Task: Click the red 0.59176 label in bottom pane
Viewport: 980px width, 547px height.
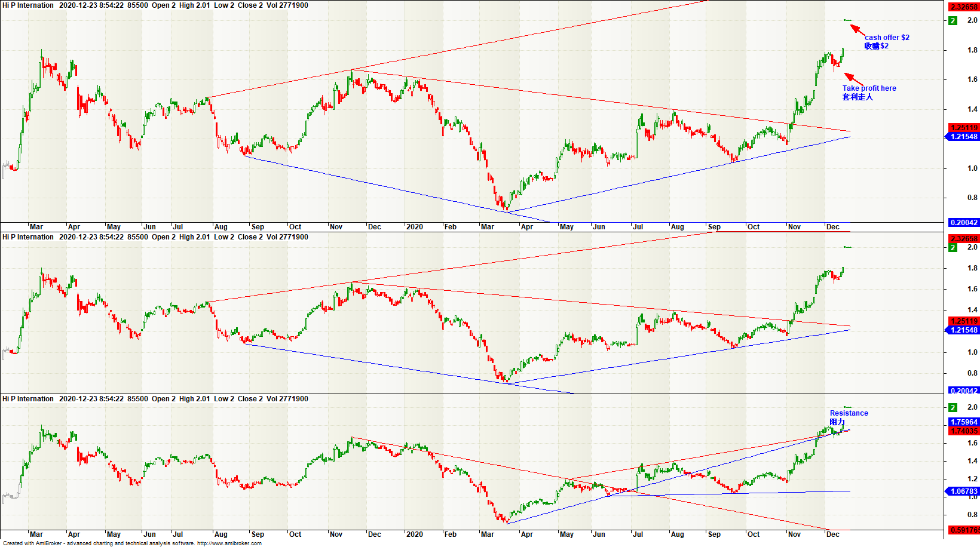Action: pos(964,530)
